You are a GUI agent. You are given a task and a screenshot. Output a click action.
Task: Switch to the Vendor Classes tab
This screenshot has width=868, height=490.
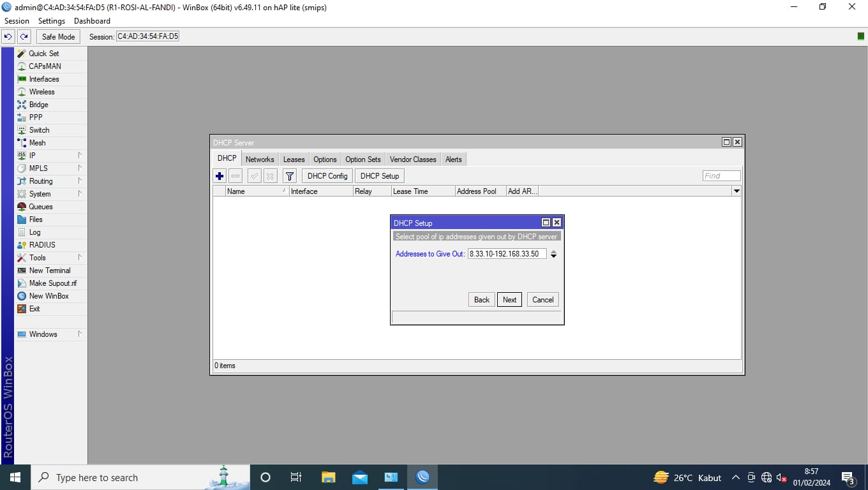tap(413, 160)
